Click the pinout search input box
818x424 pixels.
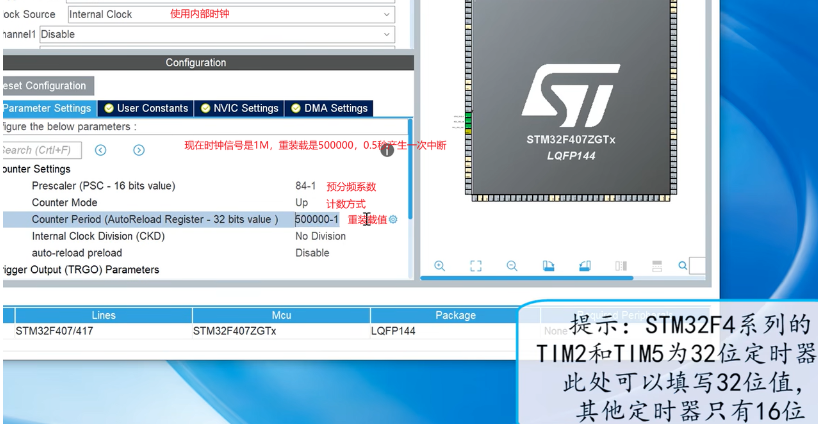[x=697, y=266]
